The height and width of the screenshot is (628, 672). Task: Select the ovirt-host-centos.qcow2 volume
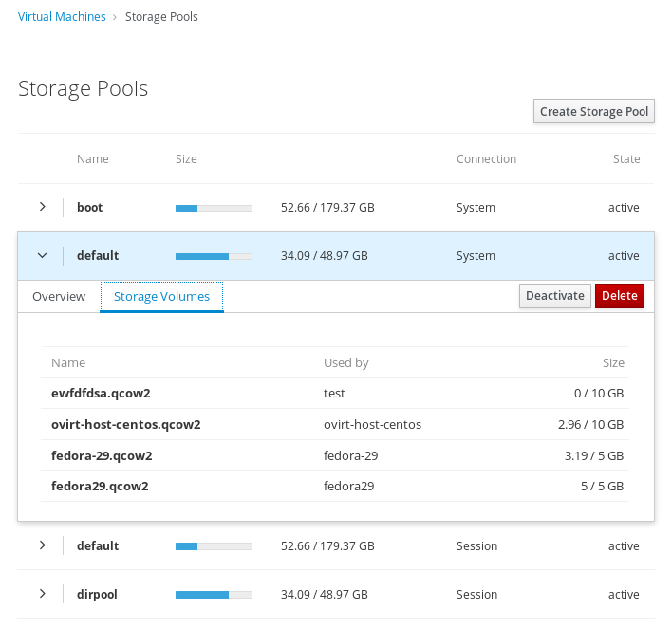pyautogui.click(x=125, y=424)
